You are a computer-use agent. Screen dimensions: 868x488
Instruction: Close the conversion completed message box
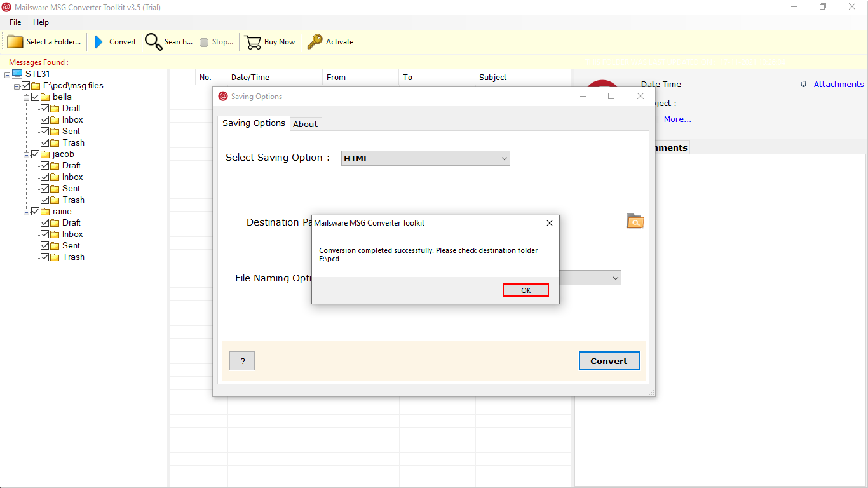[550, 223]
